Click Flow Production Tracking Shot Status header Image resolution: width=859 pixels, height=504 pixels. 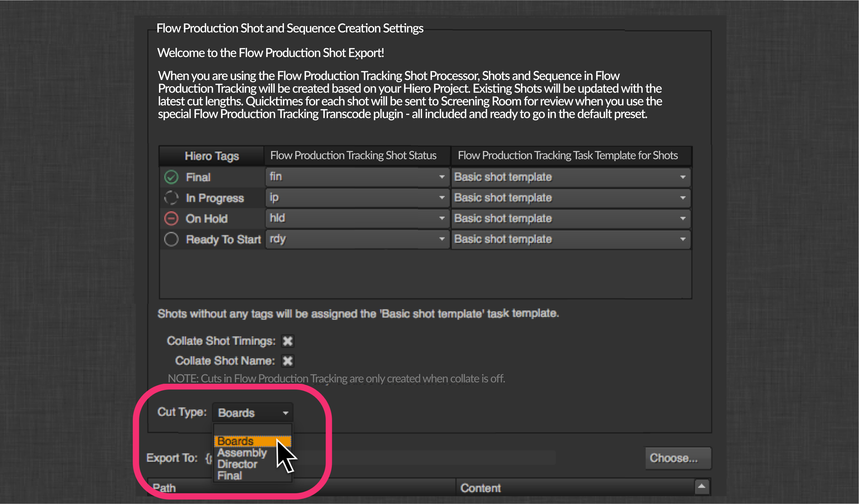pyautogui.click(x=357, y=156)
